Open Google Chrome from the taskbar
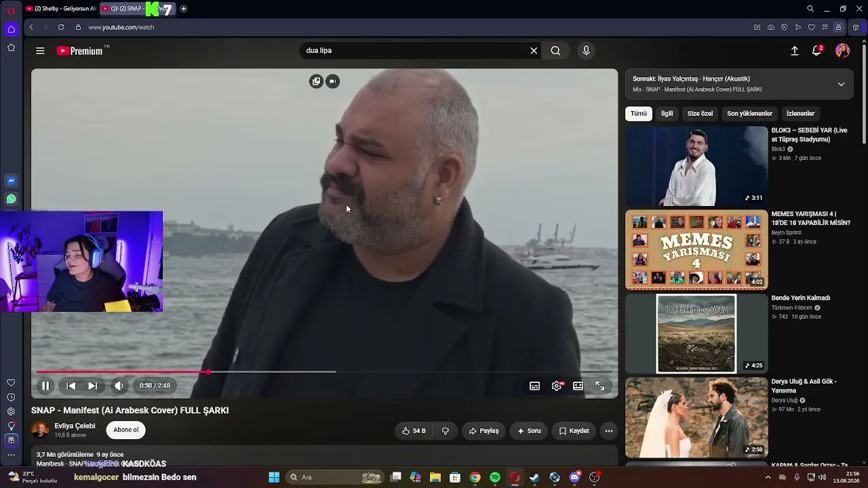Viewport: 868px width, 488px height. (x=475, y=477)
